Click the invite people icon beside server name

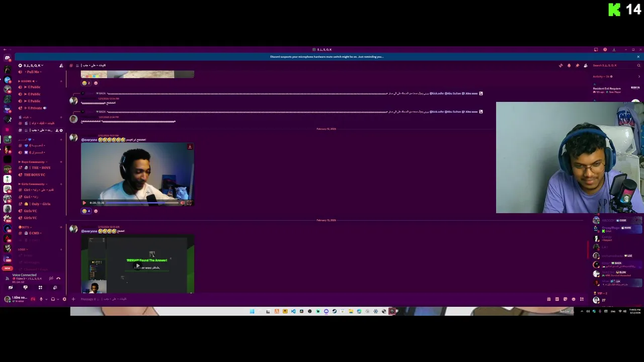coord(61,65)
